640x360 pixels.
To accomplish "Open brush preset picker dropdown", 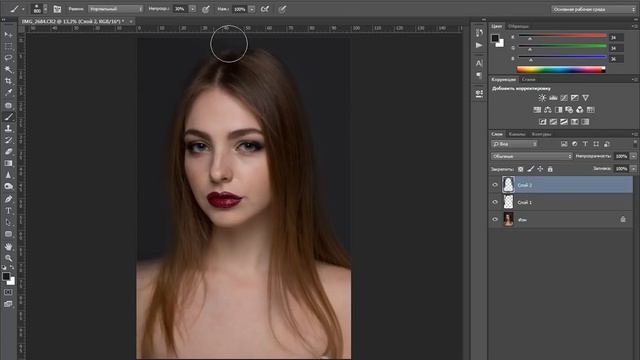I will (x=45, y=9).
